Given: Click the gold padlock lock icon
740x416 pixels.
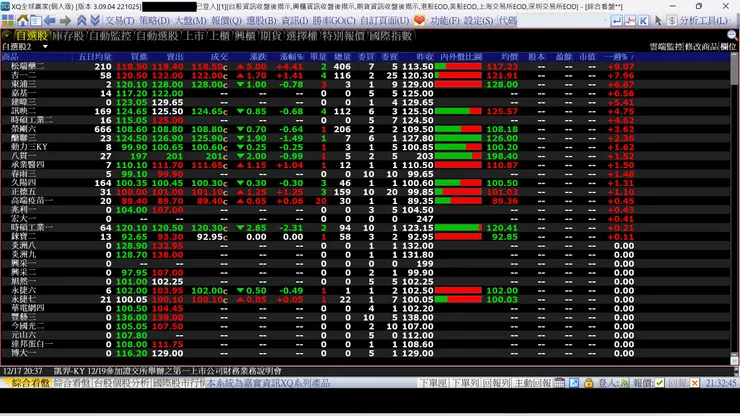Looking at the screenshot, I should (589, 383).
